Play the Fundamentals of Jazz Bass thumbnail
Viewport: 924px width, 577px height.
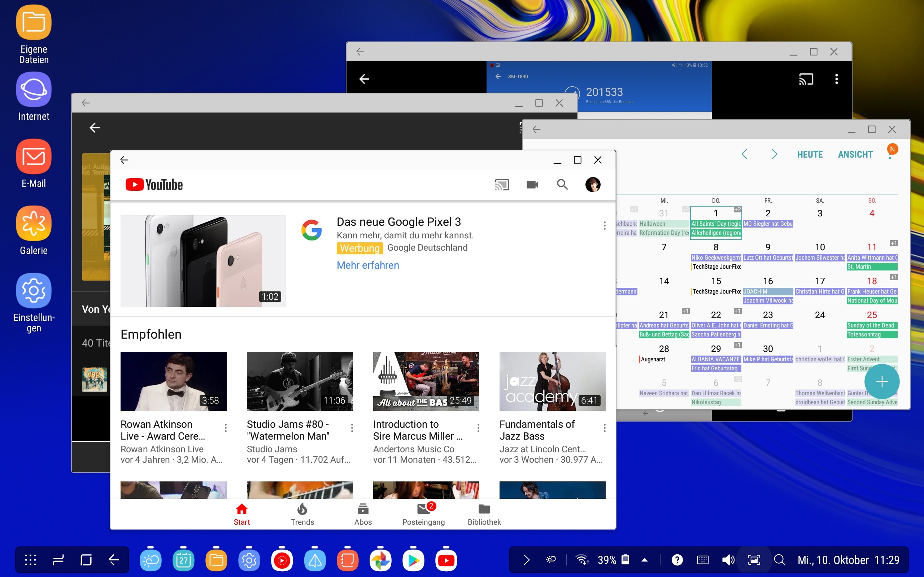point(552,381)
